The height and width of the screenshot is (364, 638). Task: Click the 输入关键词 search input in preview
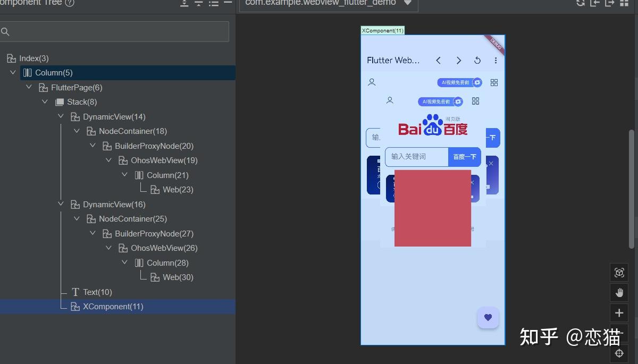[x=417, y=157]
